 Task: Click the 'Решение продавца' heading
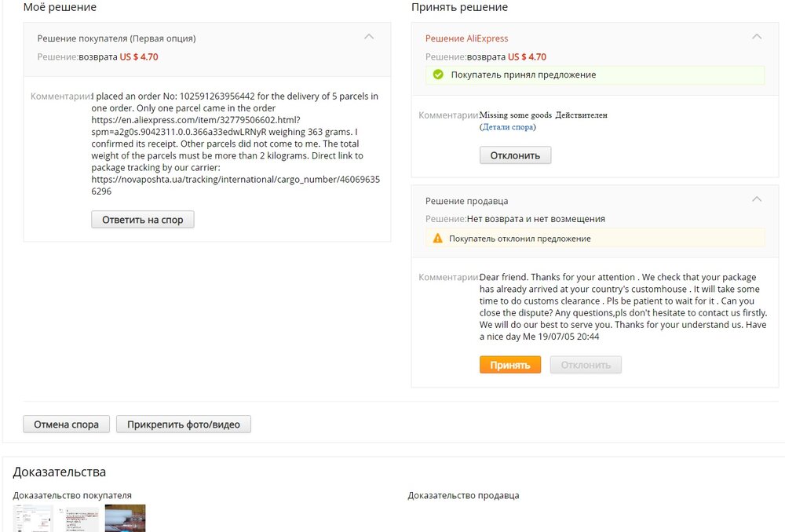tap(466, 201)
